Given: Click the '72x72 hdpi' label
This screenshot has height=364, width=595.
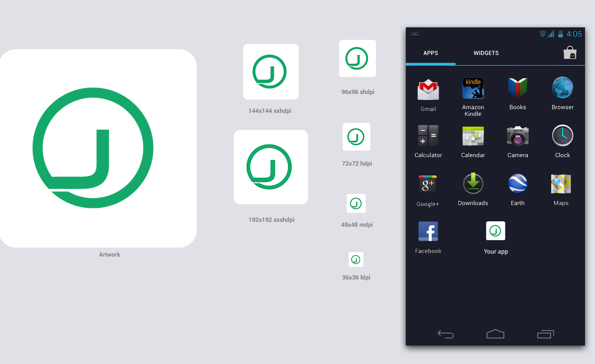Looking at the screenshot, I should point(357,164).
